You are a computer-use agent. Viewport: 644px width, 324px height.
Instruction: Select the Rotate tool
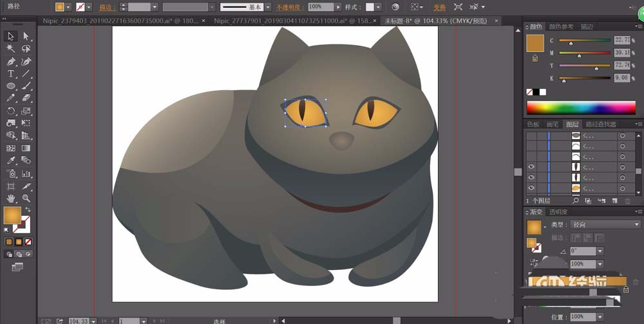pos(11,111)
